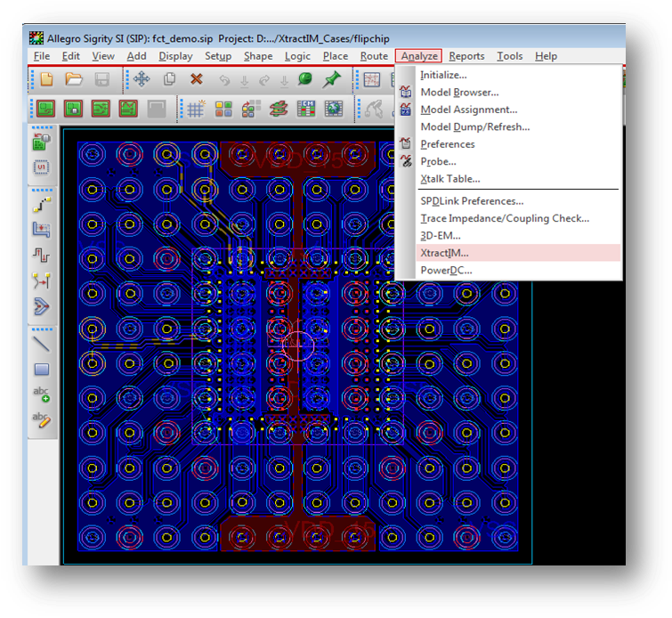Click the red X Delete icon

point(197,79)
